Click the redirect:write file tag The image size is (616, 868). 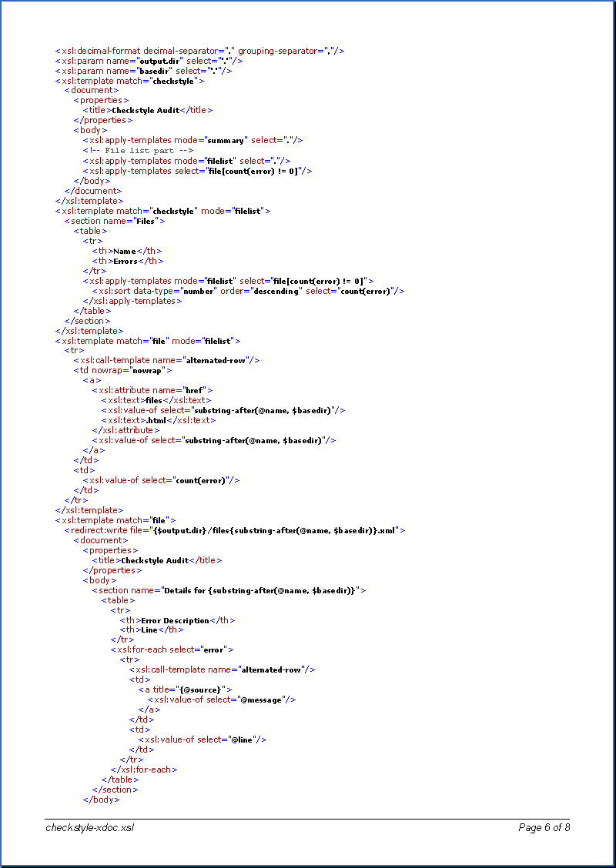pyautogui.click(x=234, y=530)
